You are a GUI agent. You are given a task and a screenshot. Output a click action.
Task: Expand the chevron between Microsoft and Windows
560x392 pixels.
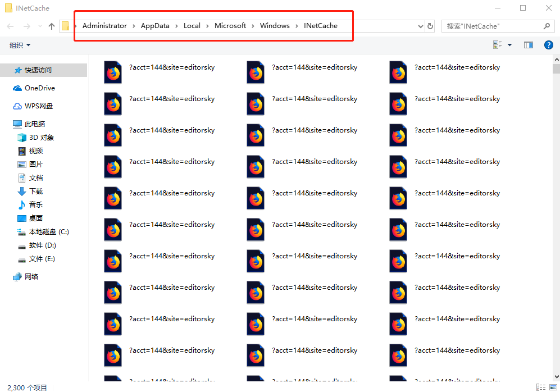coord(253,26)
